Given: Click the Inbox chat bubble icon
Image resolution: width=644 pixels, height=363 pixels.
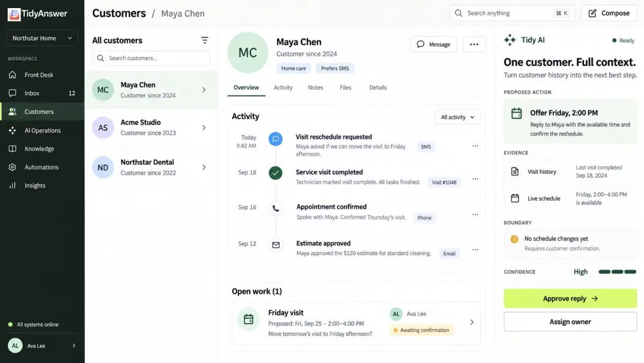Looking at the screenshot, I should click(x=12, y=93).
